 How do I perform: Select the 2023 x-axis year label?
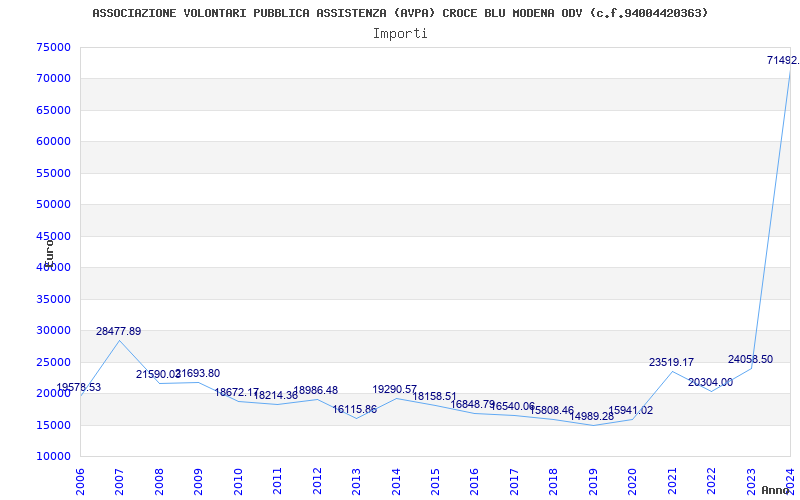pos(751,482)
